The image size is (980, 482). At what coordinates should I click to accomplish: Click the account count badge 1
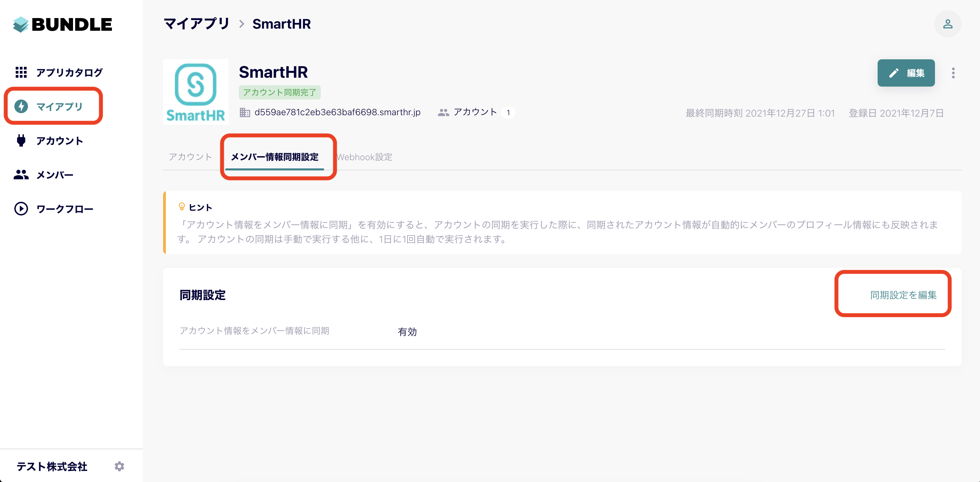[508, 112]
